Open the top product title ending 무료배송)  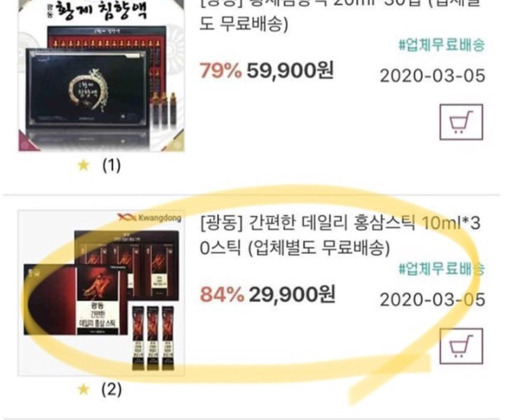pyautogui.click(x=340, y=16)
